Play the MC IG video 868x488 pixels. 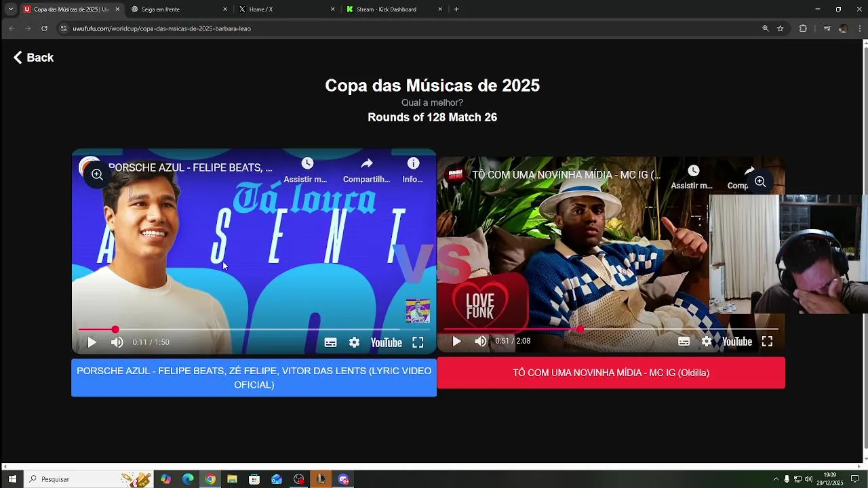(x=456, y=341)
